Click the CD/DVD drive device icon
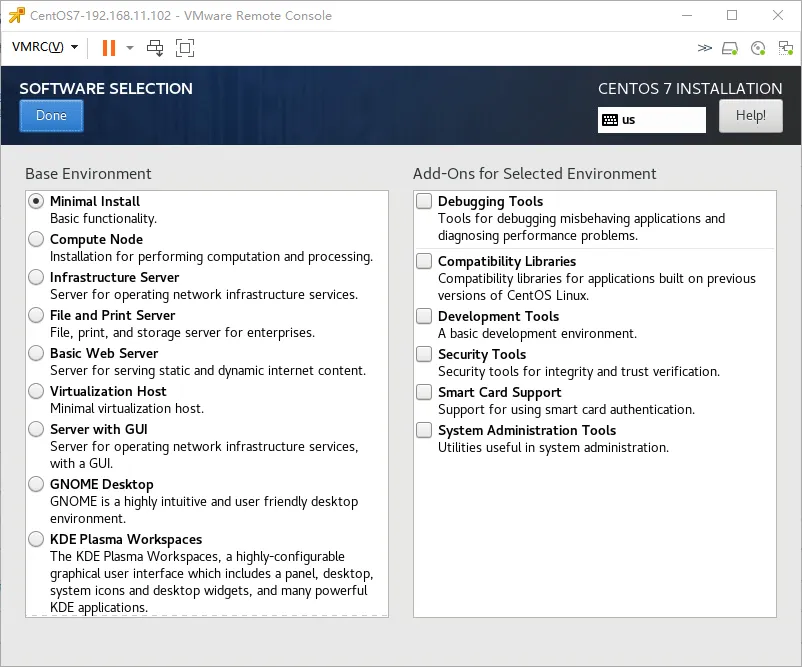Image resolution: width=802 pixels, height=667 pixels. coord(758,47)
